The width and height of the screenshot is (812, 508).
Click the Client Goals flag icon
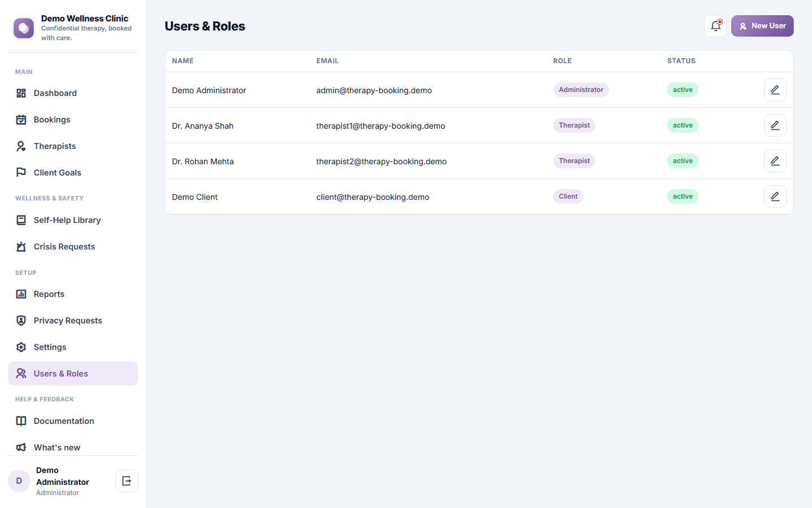coord(21,173)
